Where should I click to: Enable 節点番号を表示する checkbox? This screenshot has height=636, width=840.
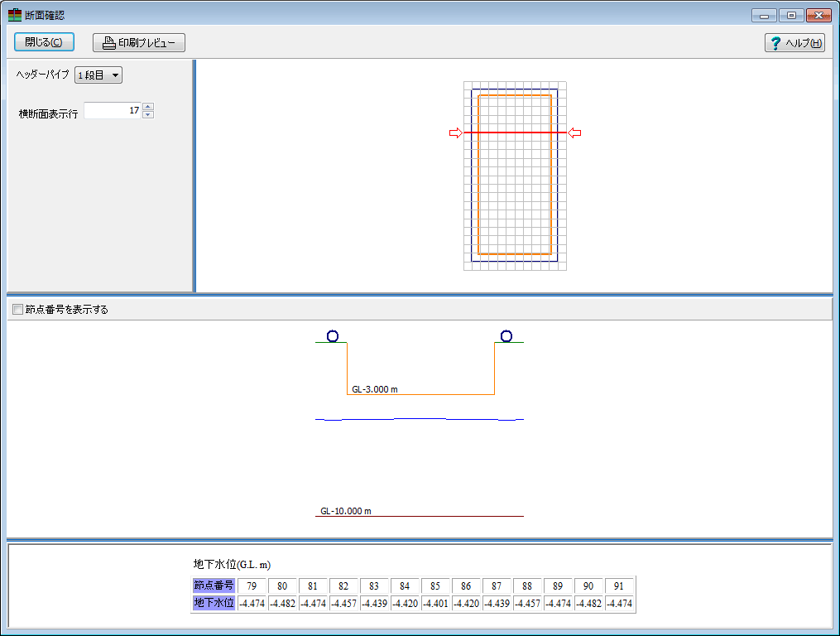point(17,310)
